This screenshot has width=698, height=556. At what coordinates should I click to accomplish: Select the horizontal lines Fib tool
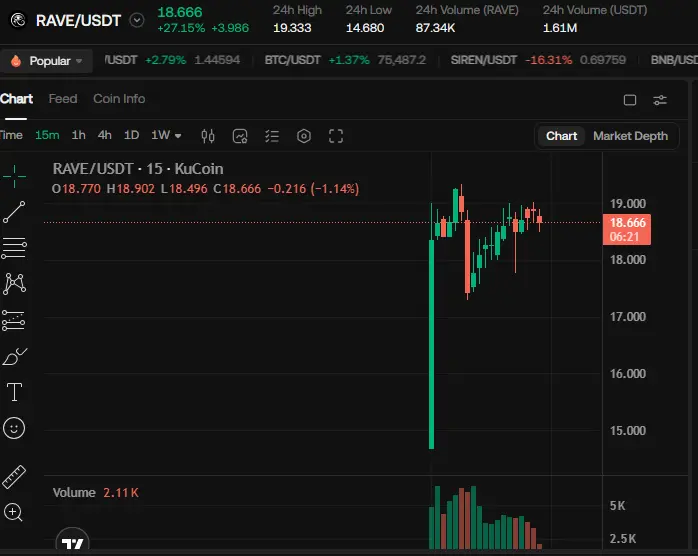[14, 248]
